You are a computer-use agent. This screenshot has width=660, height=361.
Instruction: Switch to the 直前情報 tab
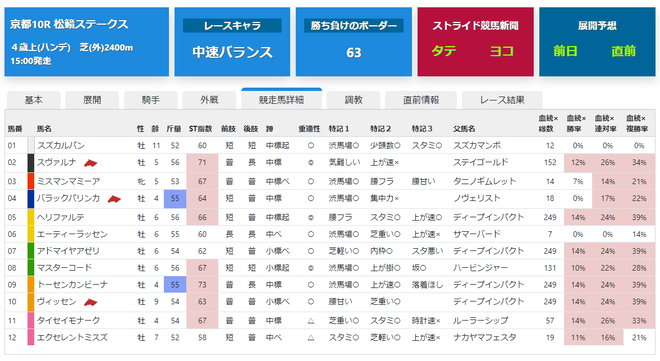tap(421, 100)
